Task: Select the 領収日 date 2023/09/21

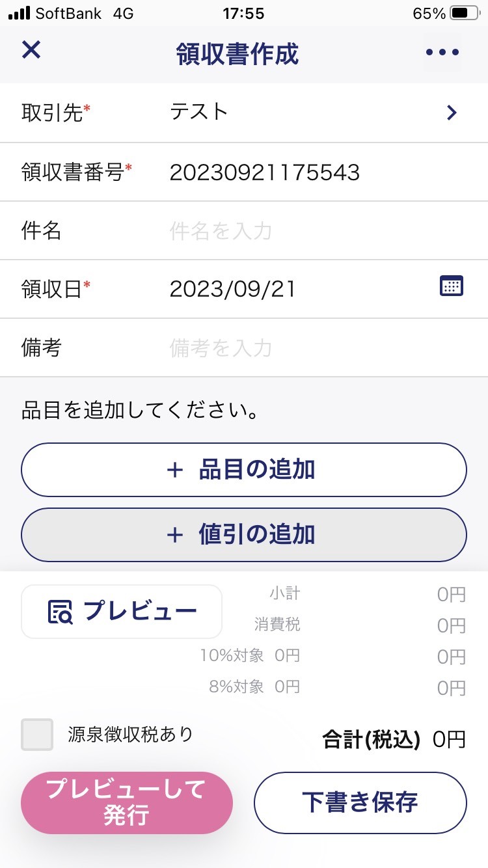Action: (x=233, y=289)
